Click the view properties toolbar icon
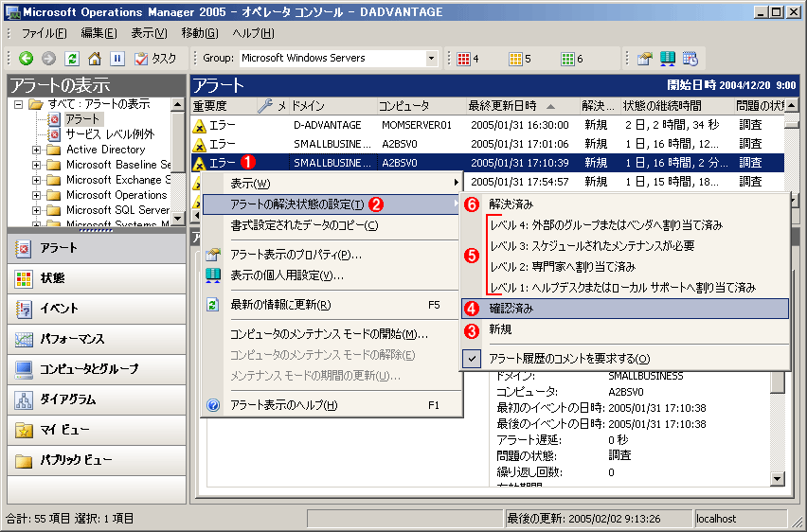Viewport: 807px width, 532px height. 644,58
